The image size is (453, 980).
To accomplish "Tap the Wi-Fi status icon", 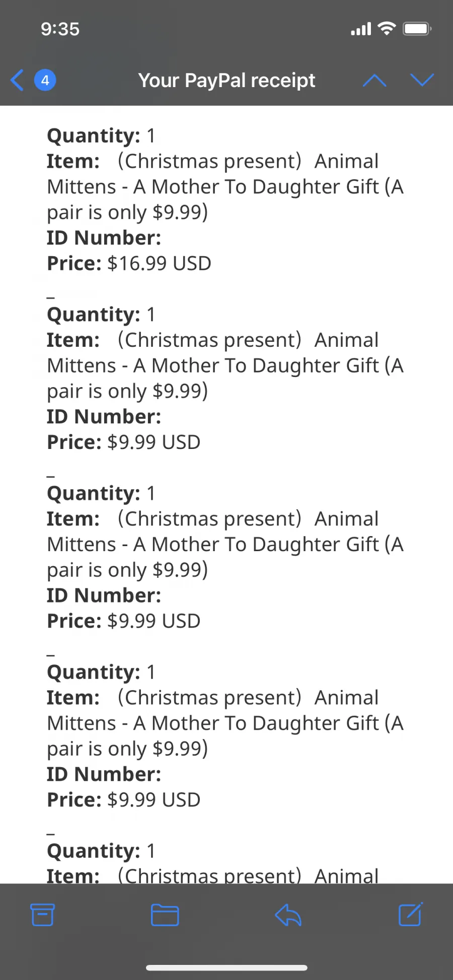I will point(387,29).
